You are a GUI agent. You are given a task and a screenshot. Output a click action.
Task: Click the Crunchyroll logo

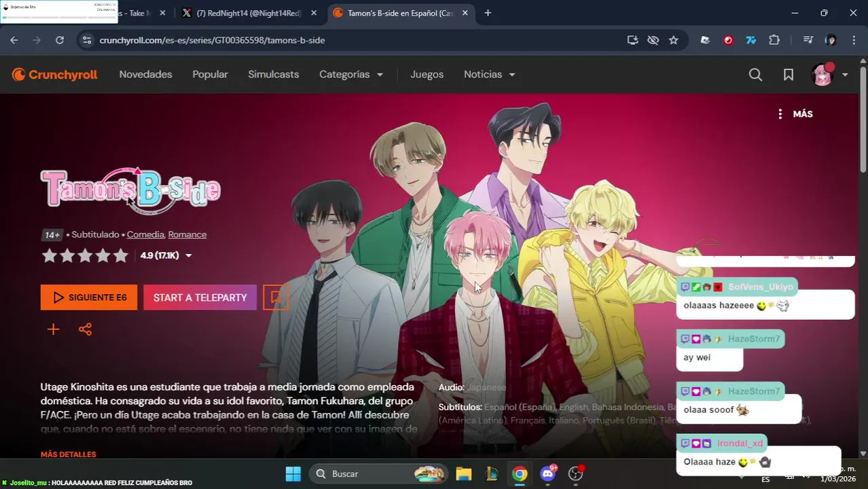(54, 75)
